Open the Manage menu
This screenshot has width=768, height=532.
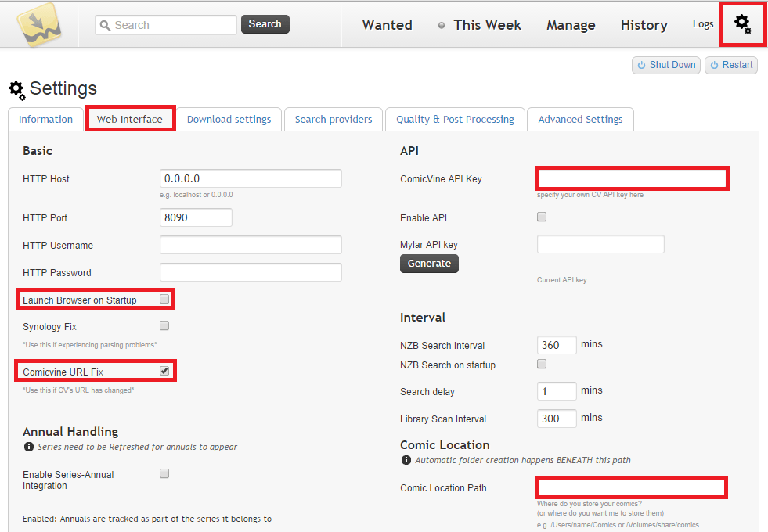tap(571, 25)
